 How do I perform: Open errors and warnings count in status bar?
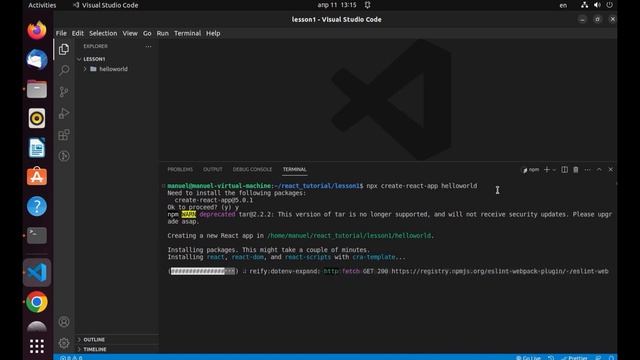tap(71, 358)
